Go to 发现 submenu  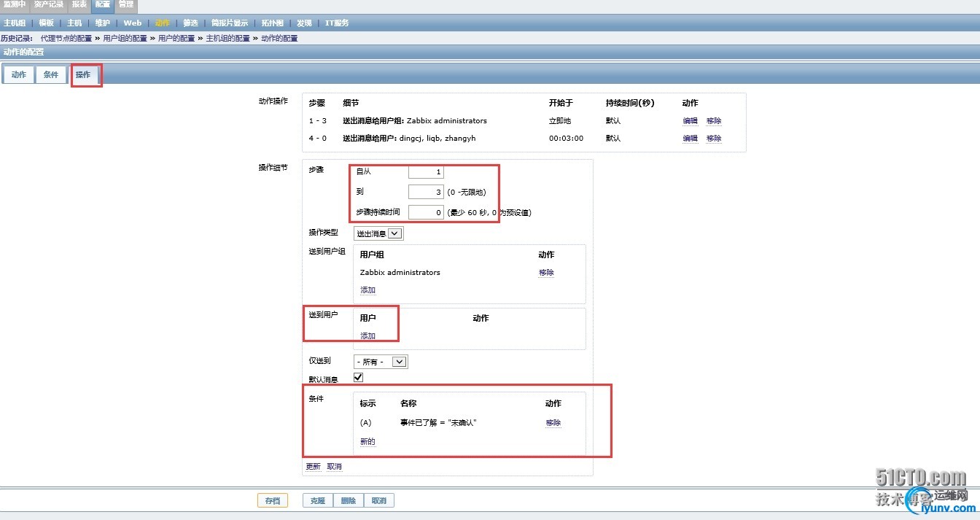(305, 23)
